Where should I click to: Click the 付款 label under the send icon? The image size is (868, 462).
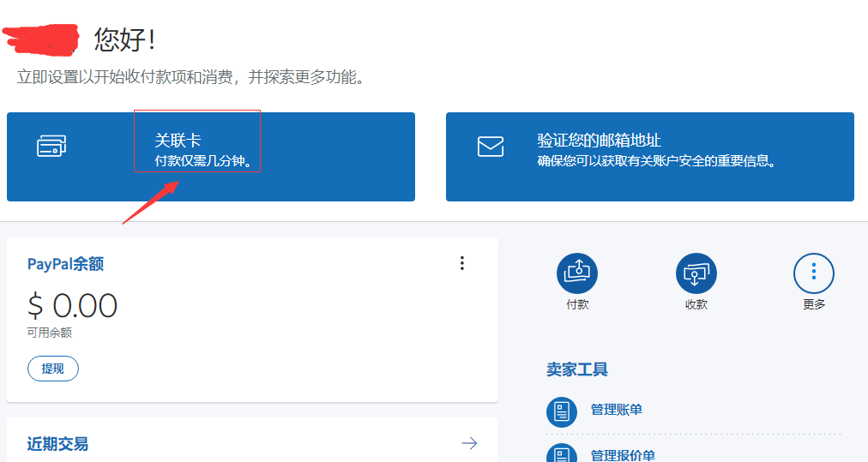tap(577, 304)
